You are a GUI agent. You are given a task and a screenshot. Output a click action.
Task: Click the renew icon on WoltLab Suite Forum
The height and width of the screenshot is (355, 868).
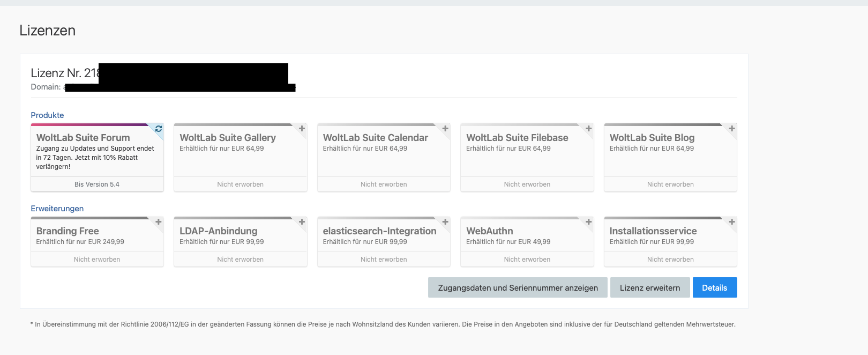pos(159,129)
